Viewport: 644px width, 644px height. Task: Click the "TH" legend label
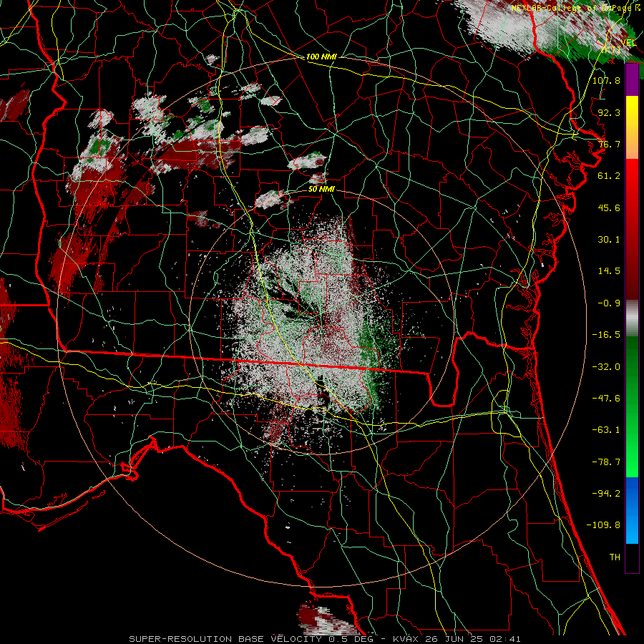(x=615, y=557)
